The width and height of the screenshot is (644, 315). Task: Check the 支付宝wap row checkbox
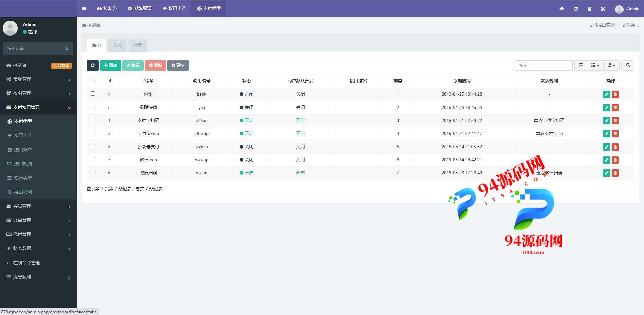93,133
